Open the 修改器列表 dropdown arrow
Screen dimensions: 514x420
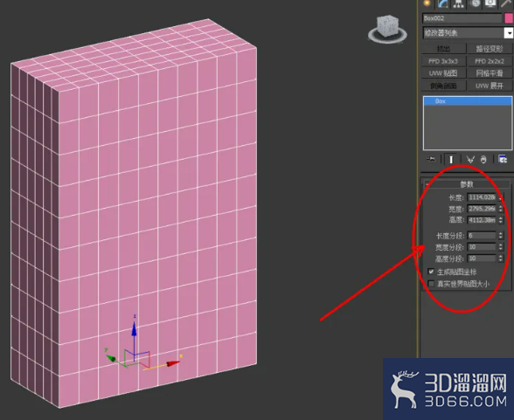tap(509, 33)
